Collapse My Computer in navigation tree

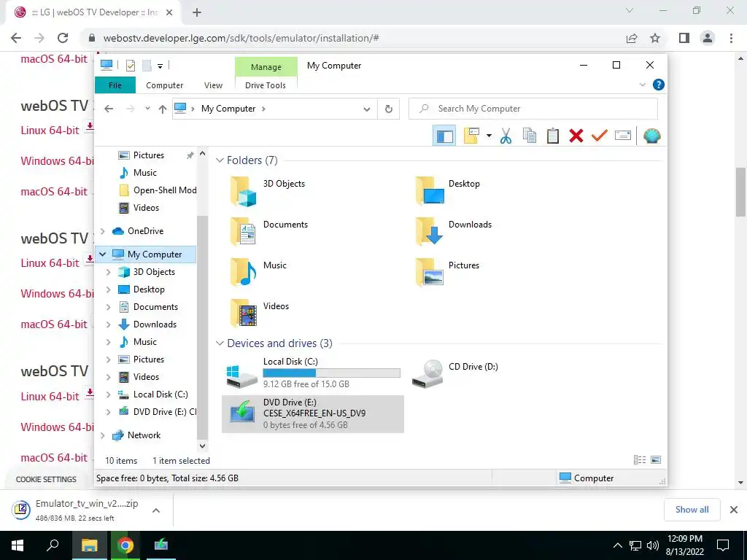(x=102, y=254)
